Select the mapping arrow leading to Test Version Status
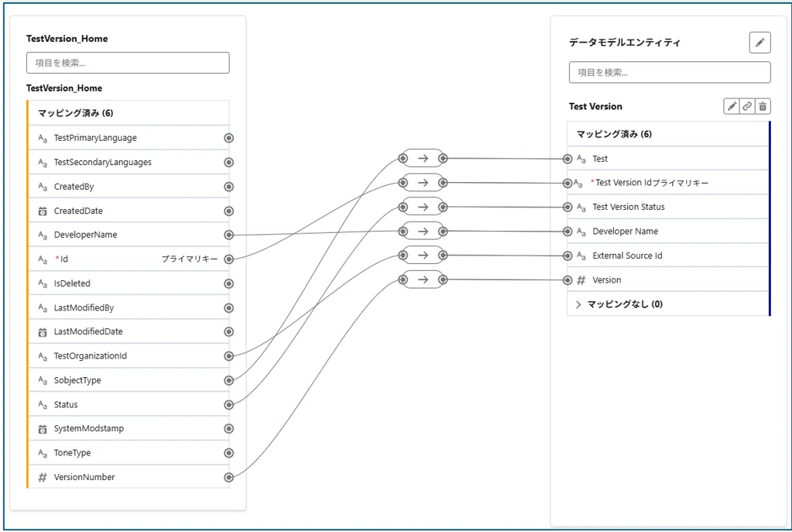The width and height of the screenshot is (792, 532). (423, 207)
